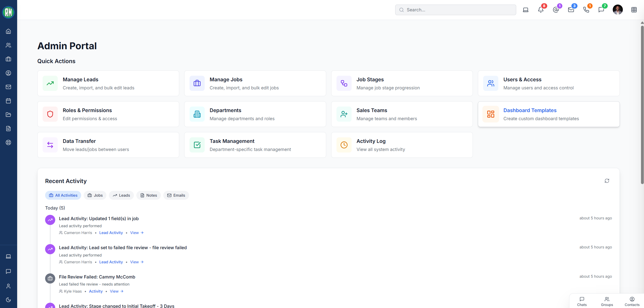Open user profile avatar menu
The image size is (644, 308).
click(x=618, y=10)
